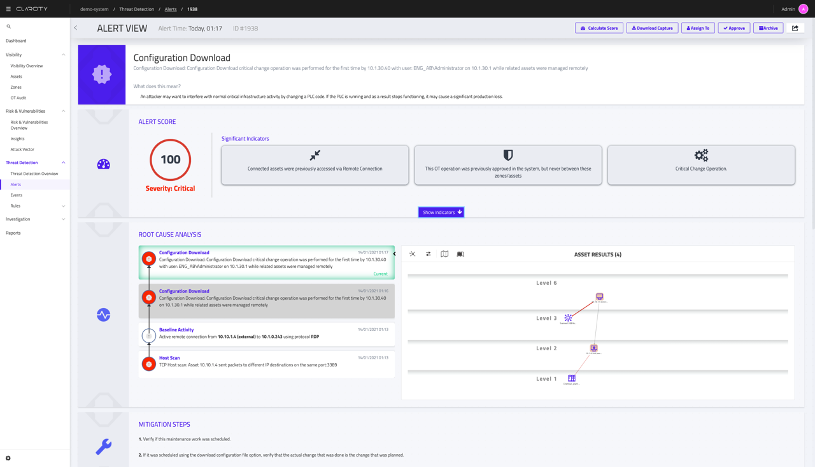This screenshot has width=816, height=468.
Task: Collapse the Threat Detection sidebar section
Action: tap(63, 162)
